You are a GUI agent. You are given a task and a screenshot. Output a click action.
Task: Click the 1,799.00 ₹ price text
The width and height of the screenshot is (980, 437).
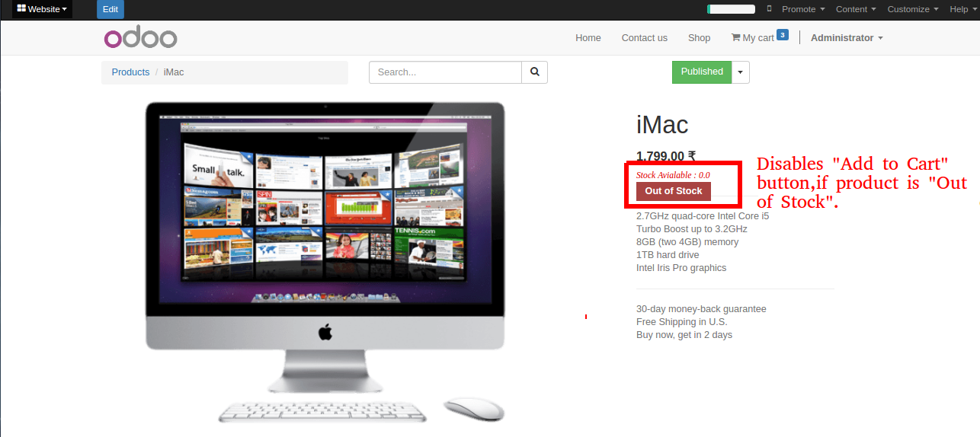666,156
